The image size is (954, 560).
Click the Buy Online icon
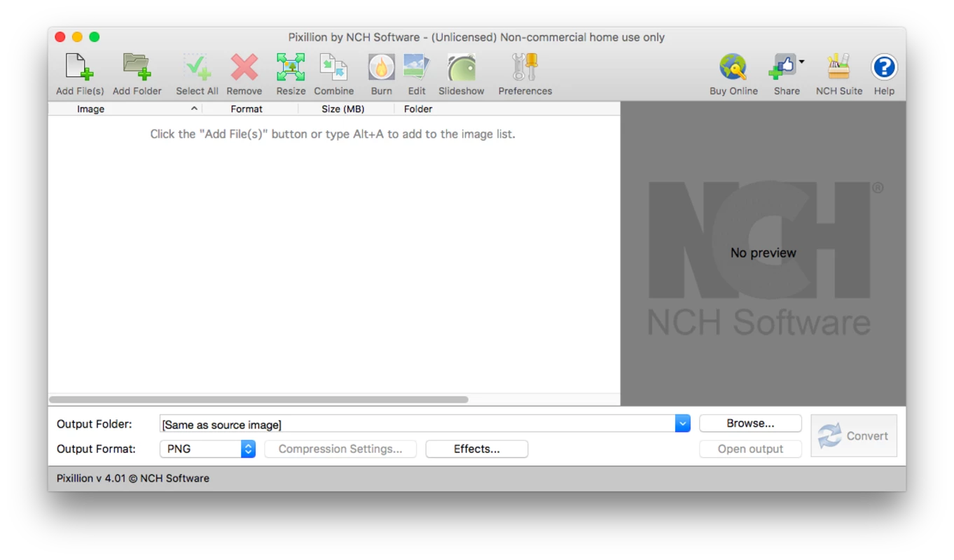coord(733,67)
